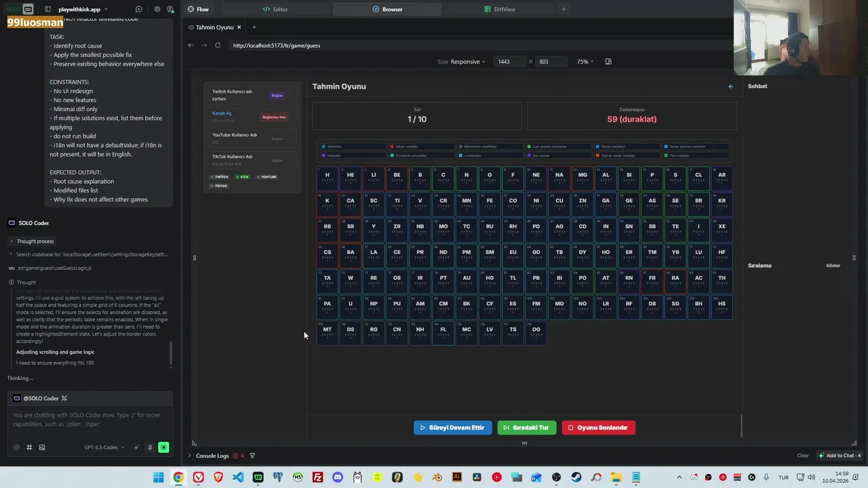Click Sıradaki Tur button
The image size is (868, 488).
[526, 428]
